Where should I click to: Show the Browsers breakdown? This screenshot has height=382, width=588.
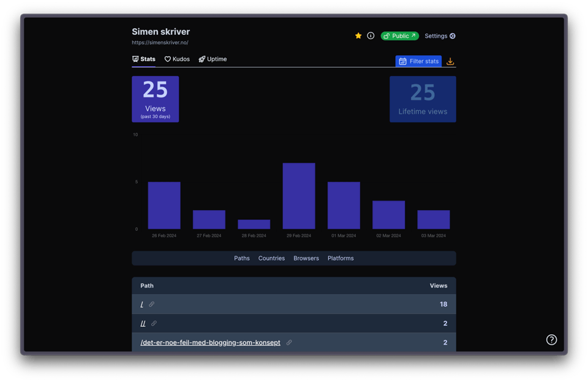pos(306,258)
